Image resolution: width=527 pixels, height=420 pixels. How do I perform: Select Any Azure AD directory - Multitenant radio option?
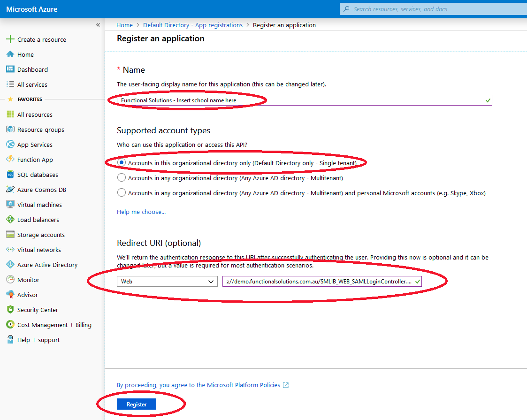point(122,178)
